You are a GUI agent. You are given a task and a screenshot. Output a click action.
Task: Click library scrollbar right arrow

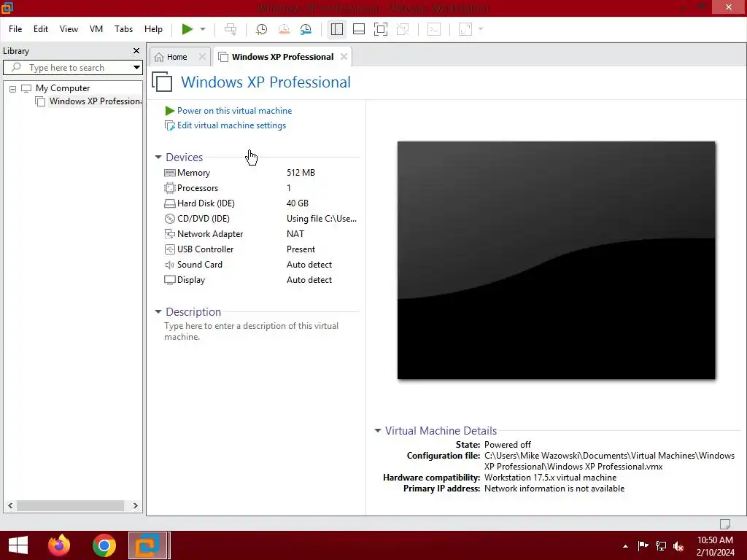(135, 506)
